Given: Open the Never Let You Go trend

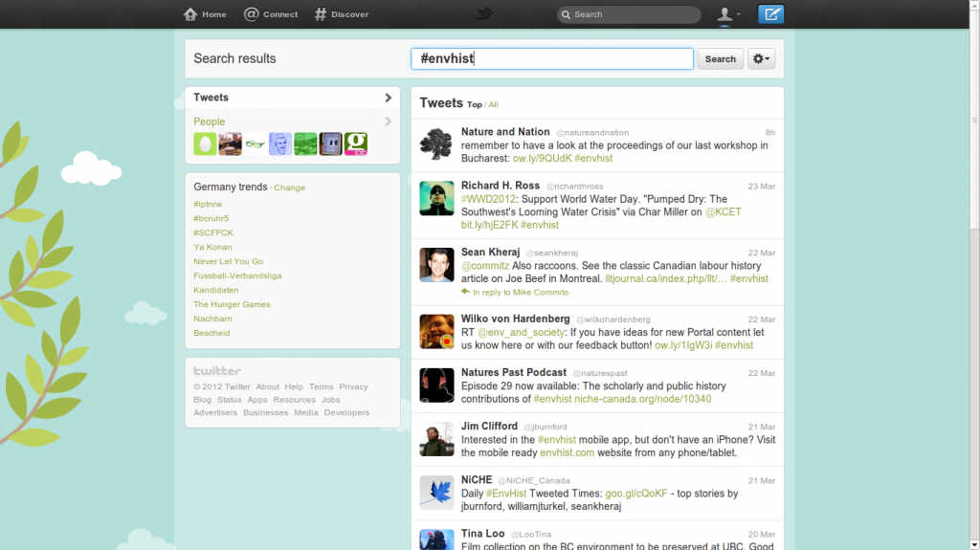Looking at the screenshot, I should pos(228,261).
